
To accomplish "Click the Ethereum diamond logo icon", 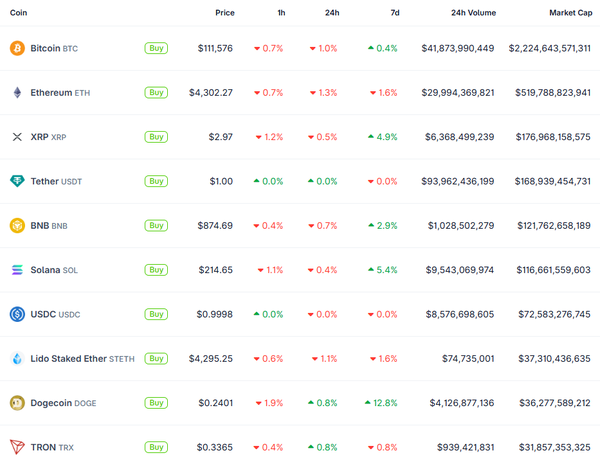I will tap(17, 93).
